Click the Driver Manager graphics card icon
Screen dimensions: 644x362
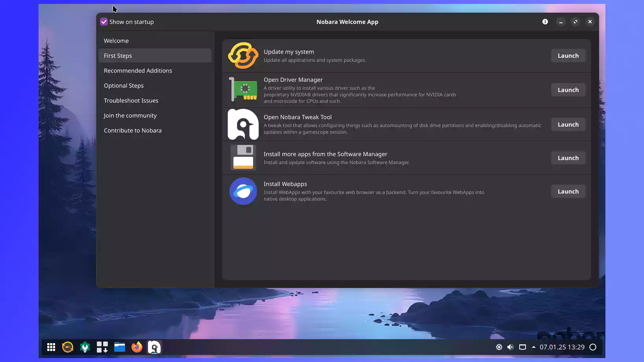click(243, 90)
